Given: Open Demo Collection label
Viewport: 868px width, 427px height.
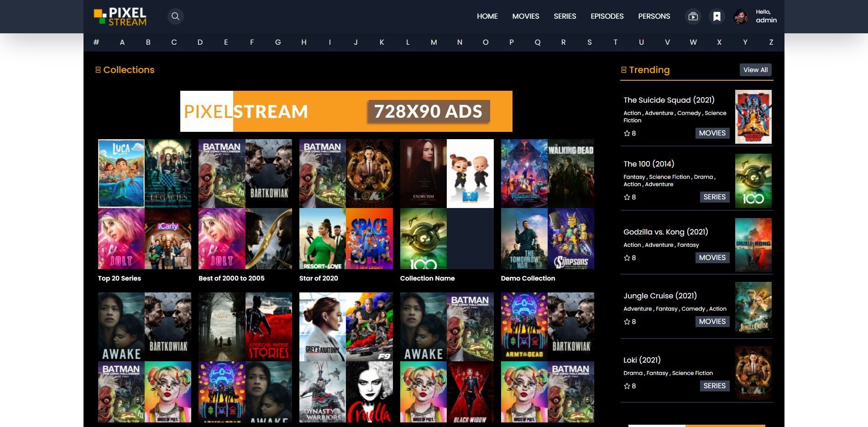Looking at the screenshot, I should [x=528, y=278].
